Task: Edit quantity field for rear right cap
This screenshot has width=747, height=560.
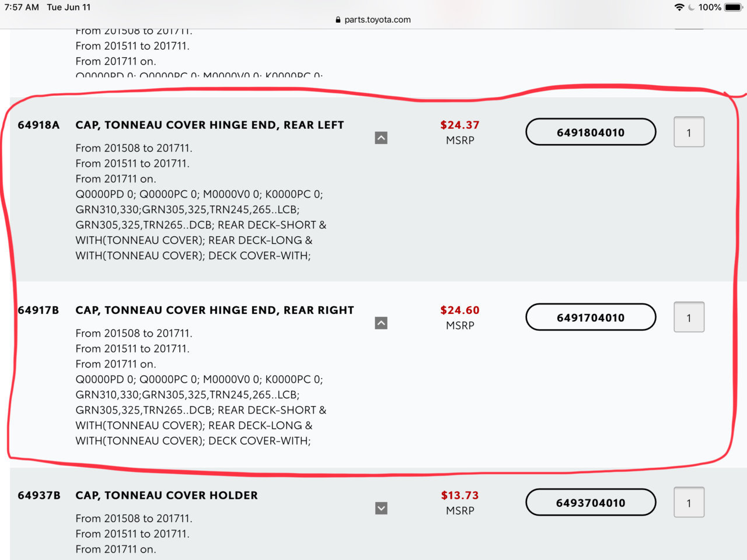Action: 689,317
